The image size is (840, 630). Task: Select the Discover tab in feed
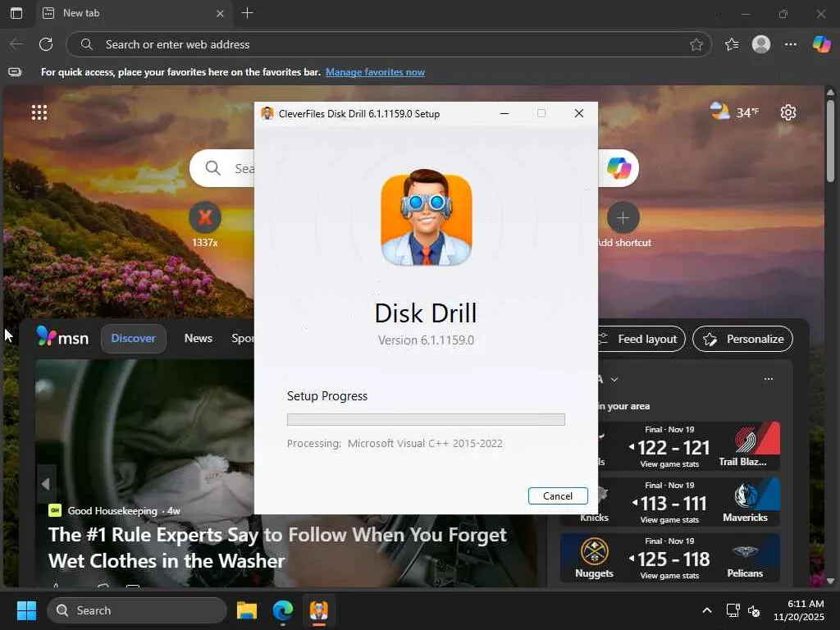(x=133, y=339)
